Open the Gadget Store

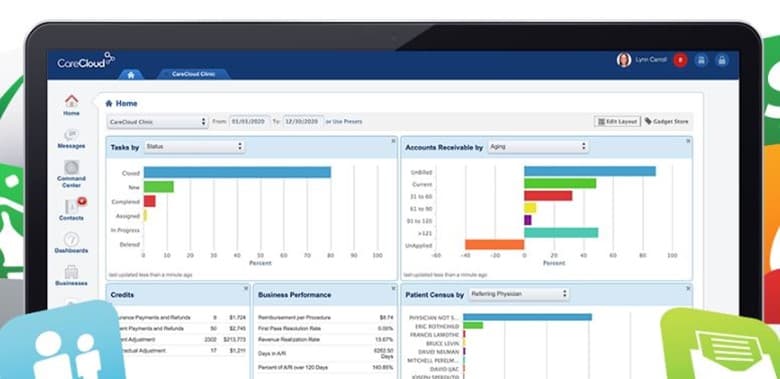pyautogui.click(x=667, y=121)
